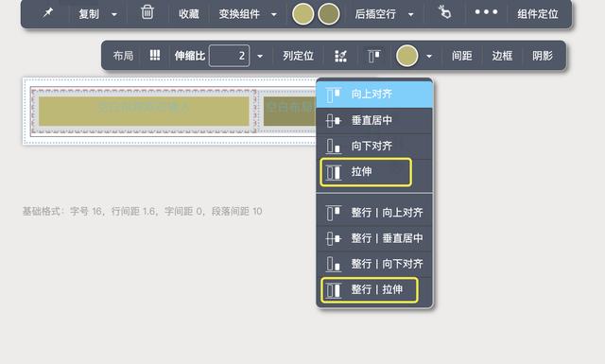The image size is (605, 364).
Task: Select 向上对齐 in the alignment menu
Action: 374,94
